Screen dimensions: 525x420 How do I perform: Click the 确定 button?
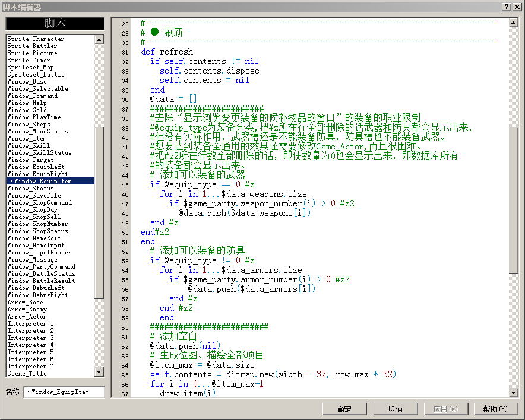click(344, 409)
